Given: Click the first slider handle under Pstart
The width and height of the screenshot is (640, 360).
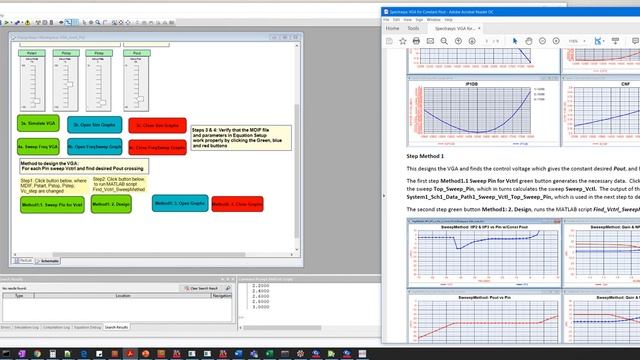Looking at the screenshot, I should coord(37,101).
